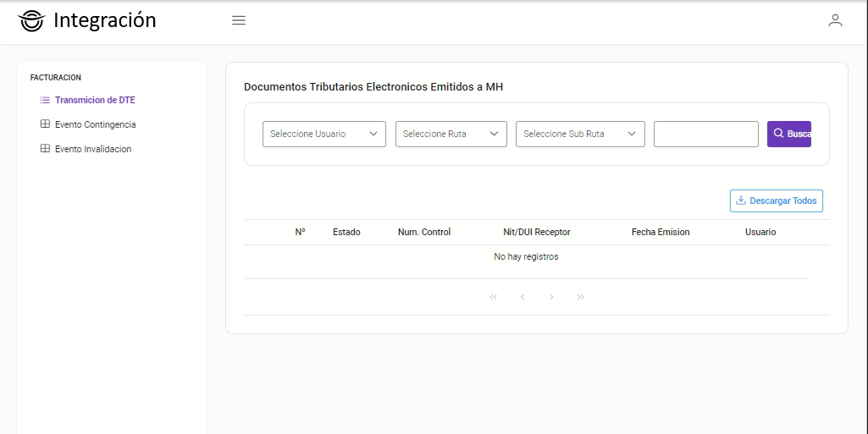Screen dimensions: 868x434
Task: Click the Integración logo icon
Action: pyautogui.click(x=30, y=21)
